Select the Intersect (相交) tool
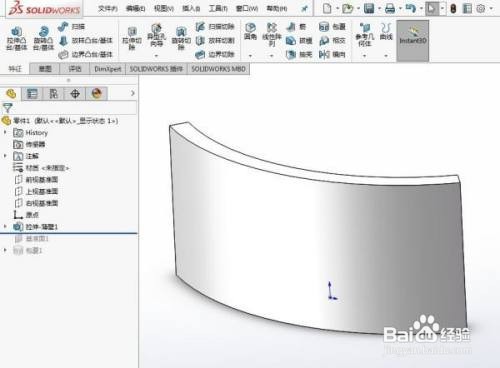Screen dimensions: 500x368 [332, 41]
